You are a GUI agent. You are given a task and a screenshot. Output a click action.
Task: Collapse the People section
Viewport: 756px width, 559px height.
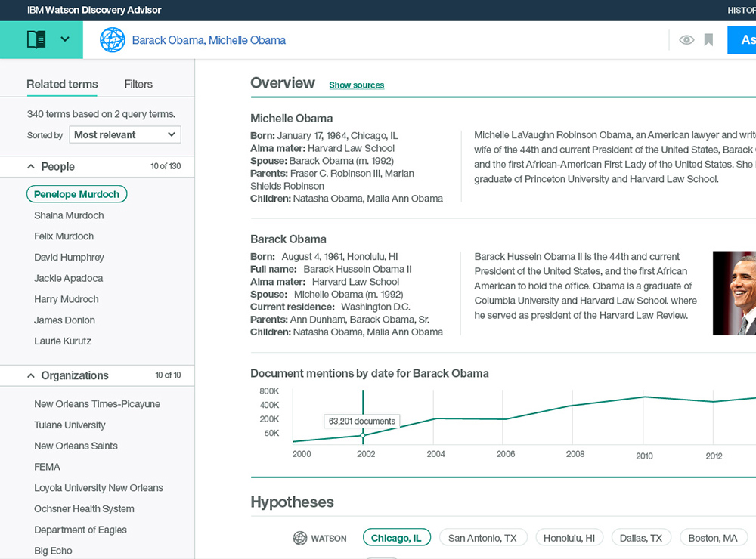point(31,166)
